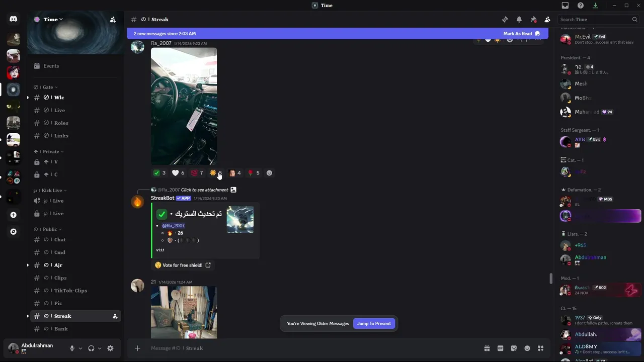Open the sticker picker icon

[514, 348]
